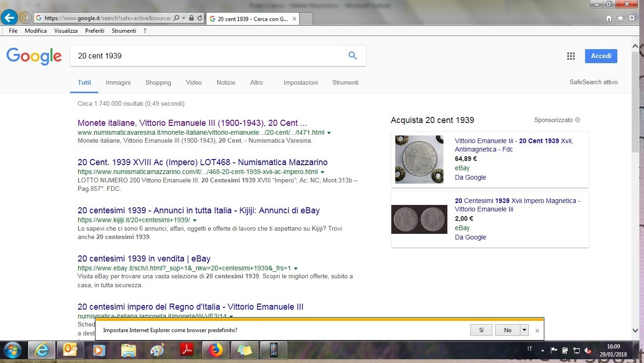Open the Strumenti menu in menu bar
The height and width of the screenshot is (363, 644).
click(x=124, y=31)
